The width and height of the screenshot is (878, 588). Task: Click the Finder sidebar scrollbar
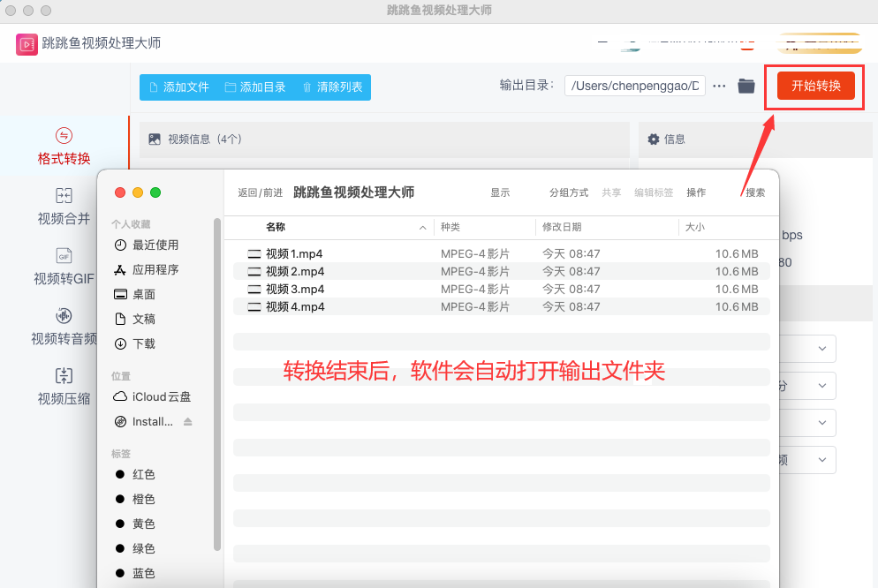pyautogui.click(x=217, y=384)
